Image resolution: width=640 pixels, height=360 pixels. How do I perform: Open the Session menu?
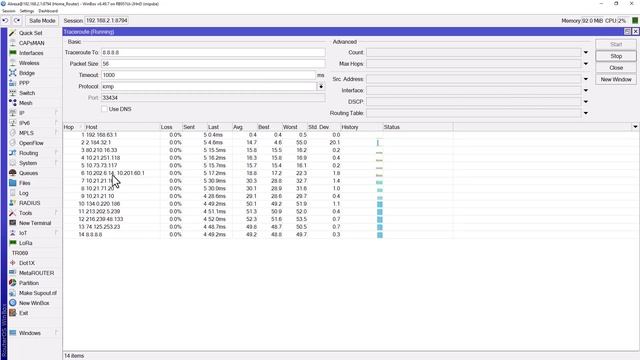[x=9, y=11]
